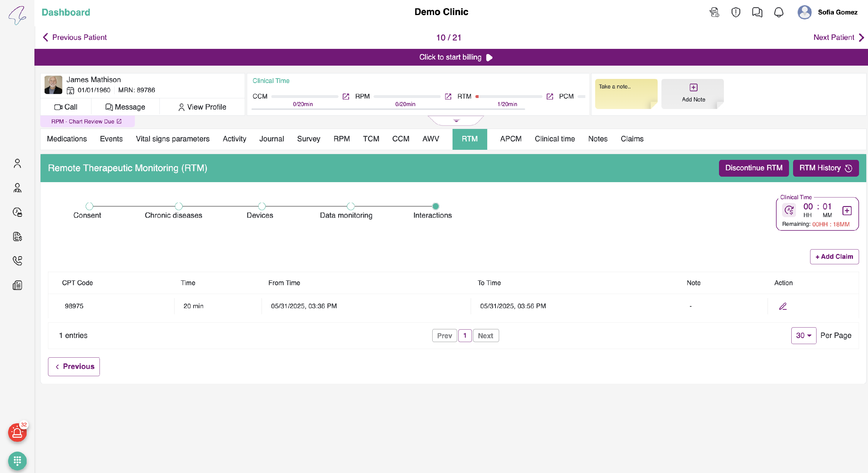Screen dimensions: 868x473
Task: Click the Add Claim button
Action: [834, 256]
